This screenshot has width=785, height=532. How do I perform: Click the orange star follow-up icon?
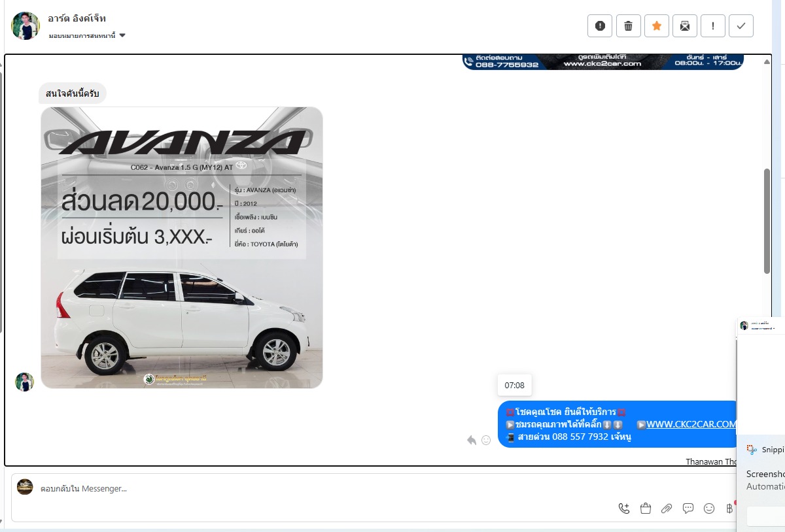tap(656, 26)
